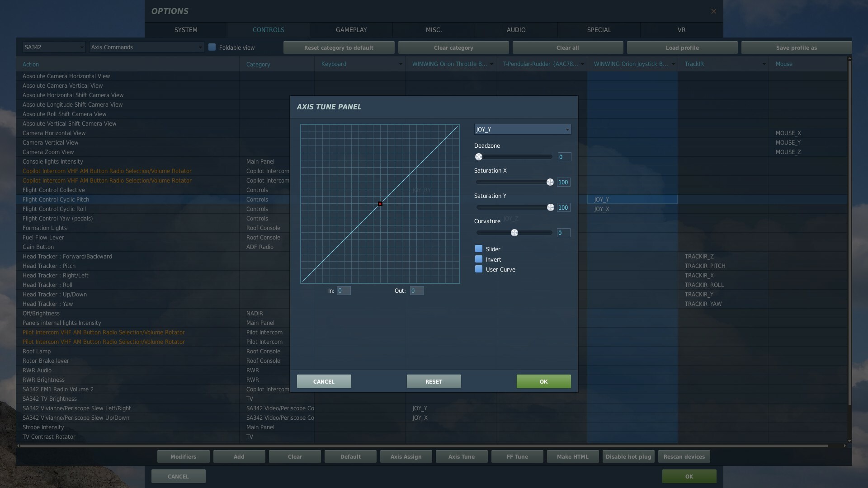This screenshot has height=488, width=868.
Task: Click the TRACKIR_PITCH cell
Action: click(723, 266)
